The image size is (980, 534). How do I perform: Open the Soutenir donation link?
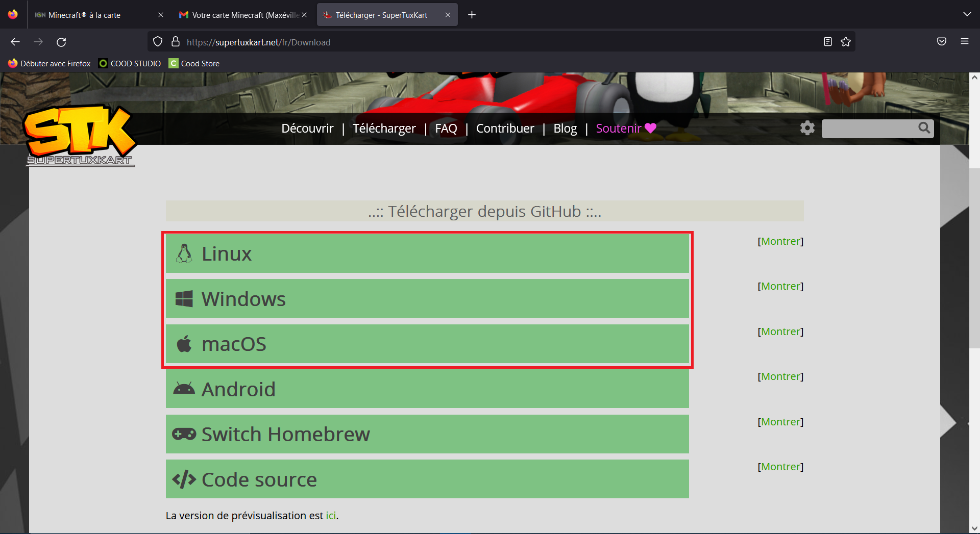point(619,129)
